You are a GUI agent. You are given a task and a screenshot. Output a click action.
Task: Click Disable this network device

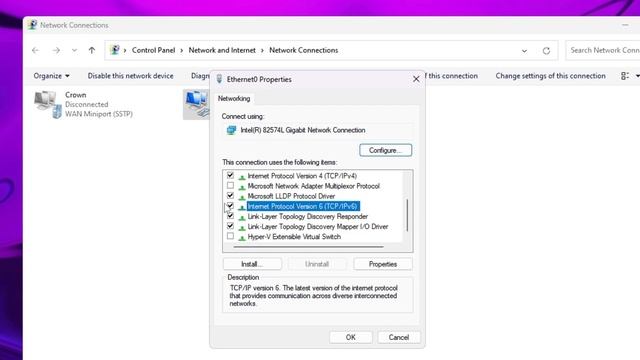[x=131, y=76]
